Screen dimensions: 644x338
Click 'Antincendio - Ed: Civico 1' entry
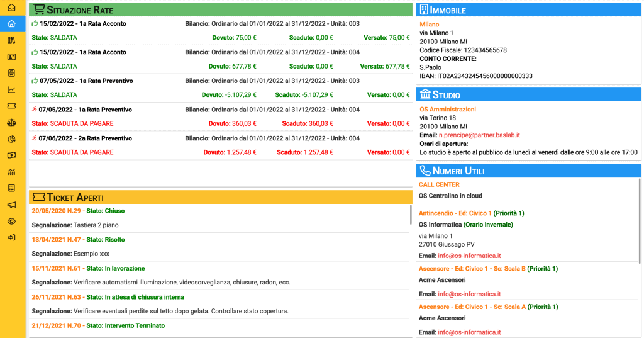click(x=455, y=213)
